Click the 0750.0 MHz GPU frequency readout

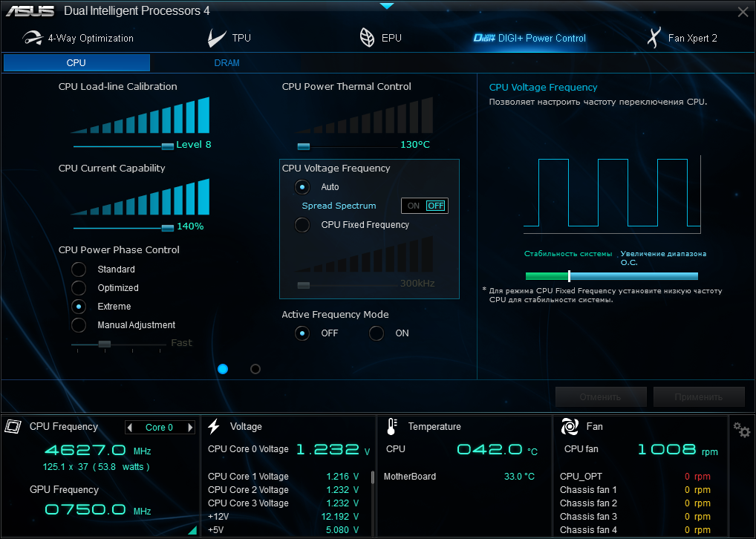tap(98, 509)
